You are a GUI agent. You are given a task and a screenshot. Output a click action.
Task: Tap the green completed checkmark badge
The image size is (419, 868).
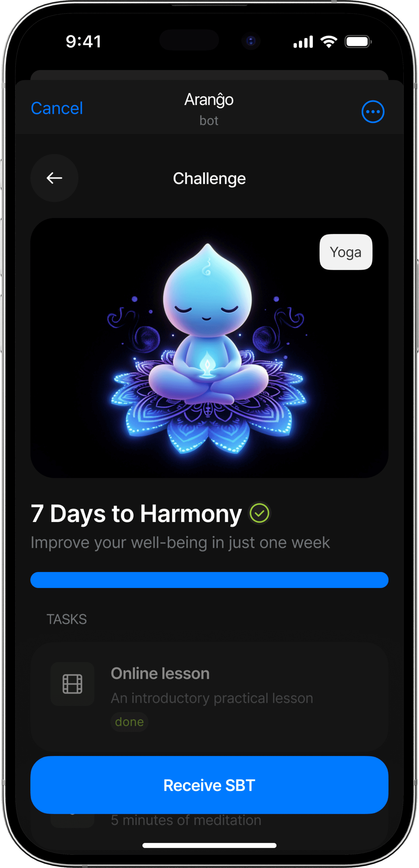tap(259, 513)
